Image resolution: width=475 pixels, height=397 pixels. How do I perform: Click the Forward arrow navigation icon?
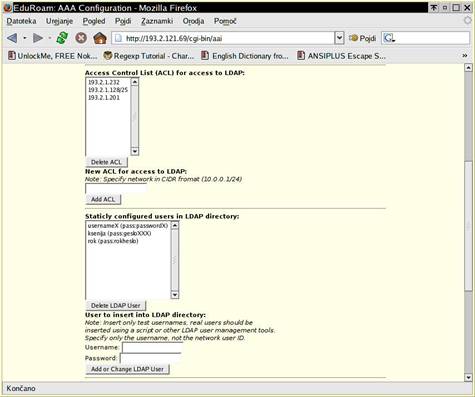[38, 38]
